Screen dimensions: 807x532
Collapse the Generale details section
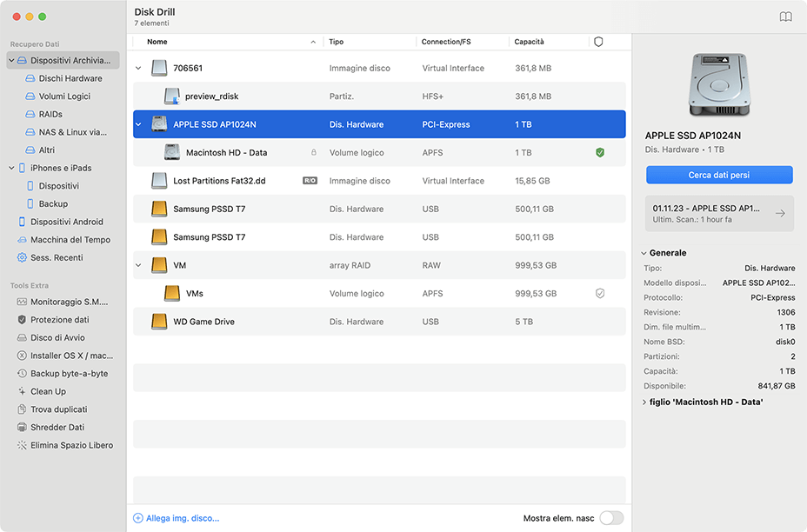(x=644, y=253)
